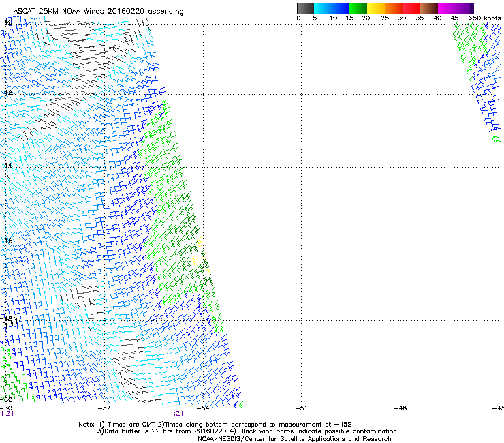Click the NOAA/NESDIS Center credit line
Viewport: 504px width, 443px height.
294,439
